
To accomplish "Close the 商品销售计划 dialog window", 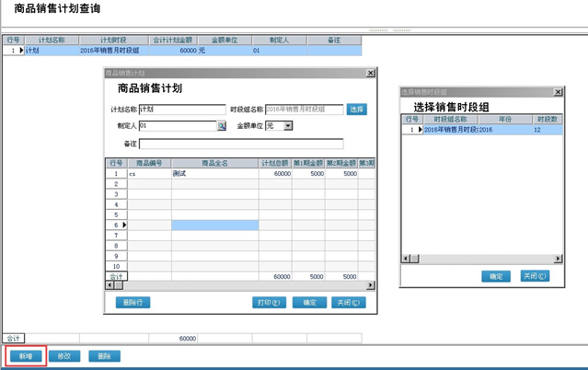I will click(x=371, y=73).
